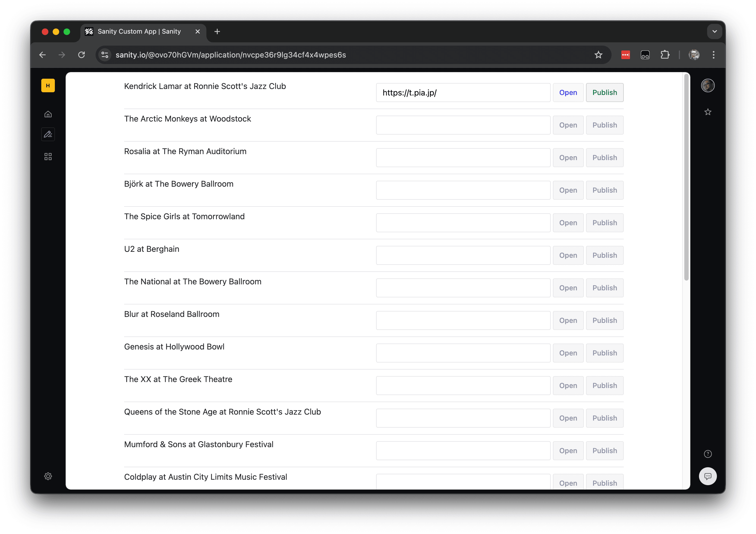756x534 pixels.
Task: Click the home icon in left sidebar
Action: (x=48, y=114)
